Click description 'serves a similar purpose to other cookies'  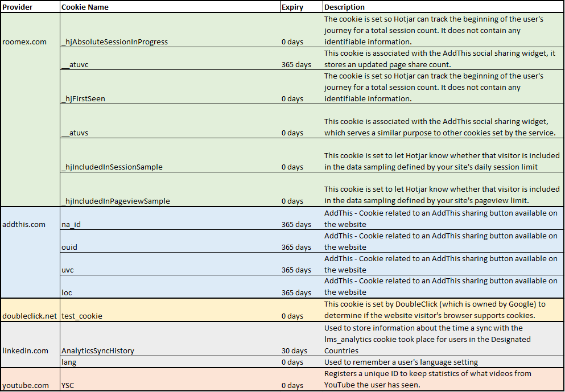(x=444, y=121)
